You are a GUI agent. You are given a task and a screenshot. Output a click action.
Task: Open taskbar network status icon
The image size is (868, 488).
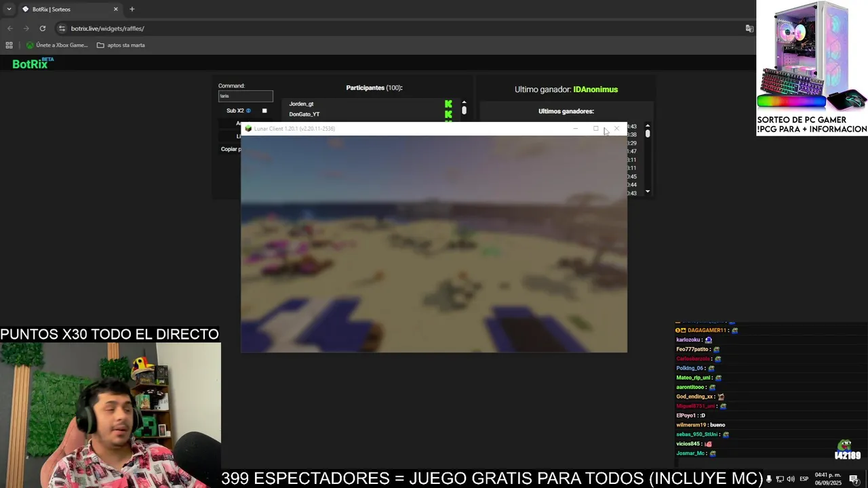(x=780, y=479)
